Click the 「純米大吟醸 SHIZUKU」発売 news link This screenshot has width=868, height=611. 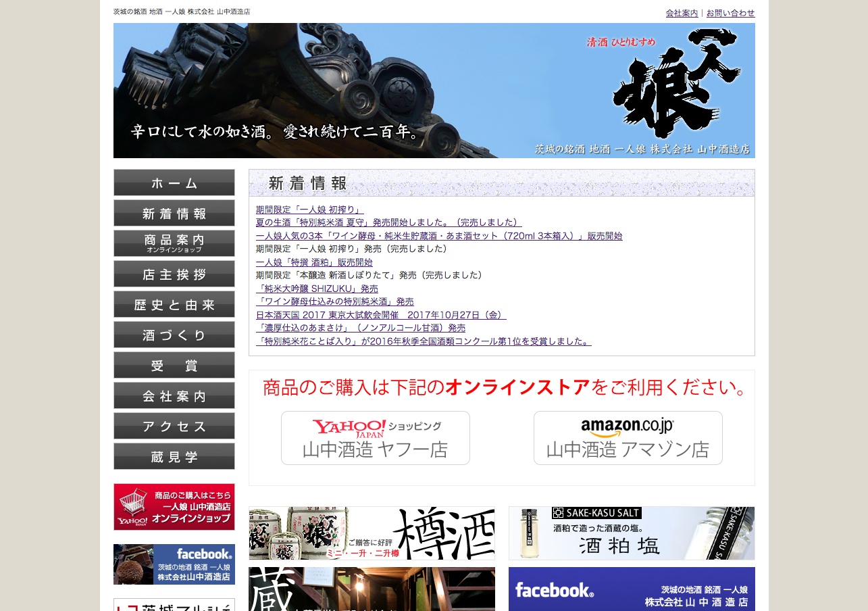[x=317, y=289]
